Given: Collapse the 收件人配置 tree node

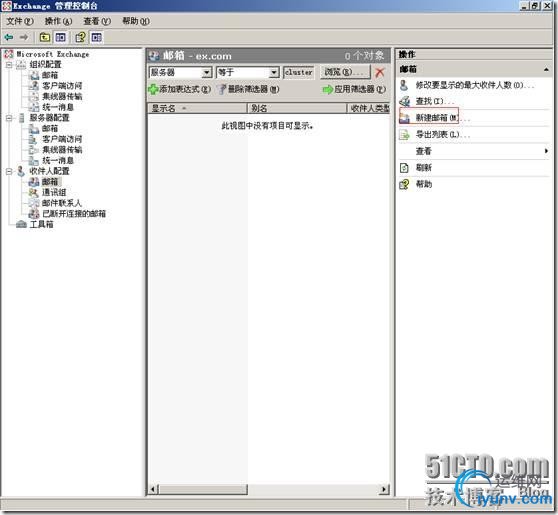Looking at the screenshot, I should coord(9,172).
